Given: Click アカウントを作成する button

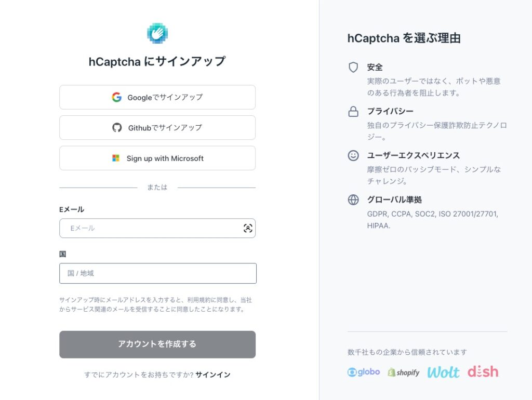Looking at the screenshot, I should pos(157,344).
